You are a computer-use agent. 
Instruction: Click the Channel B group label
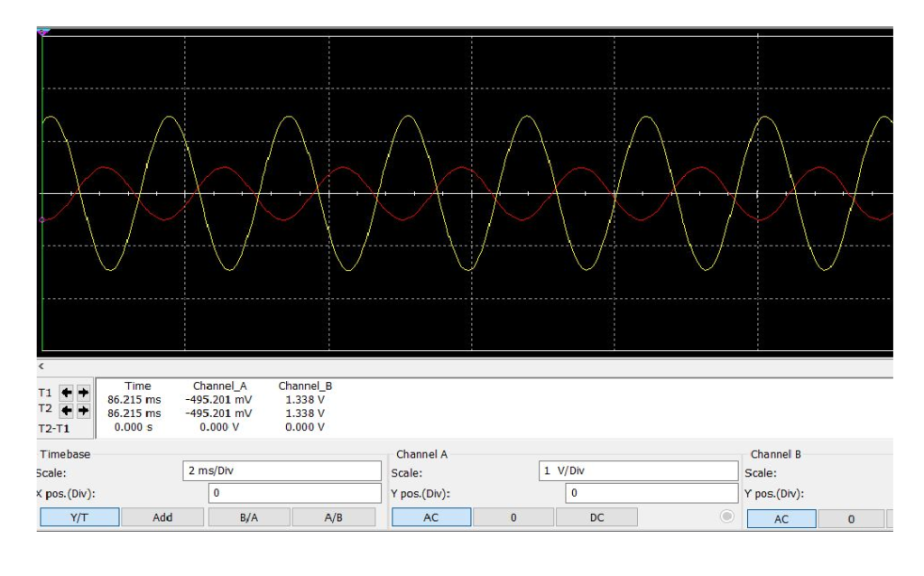tap(775, 454)
